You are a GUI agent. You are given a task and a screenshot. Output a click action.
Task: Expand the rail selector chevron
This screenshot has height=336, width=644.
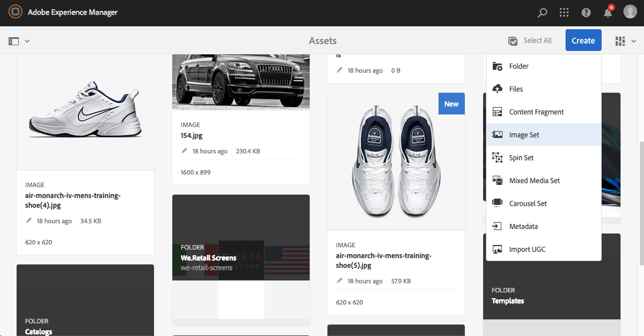[x=27, y=41]
